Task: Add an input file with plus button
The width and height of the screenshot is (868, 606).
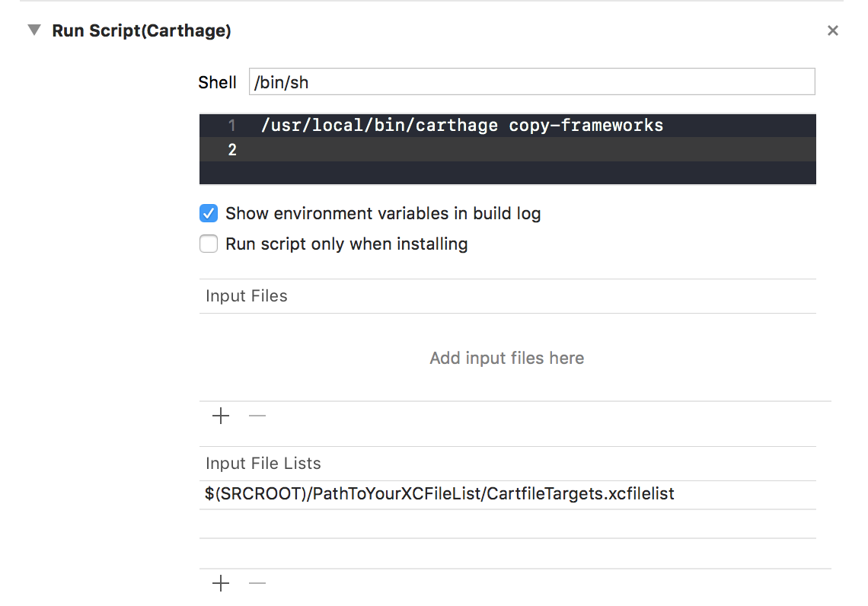Action: [x=221, y=416]
